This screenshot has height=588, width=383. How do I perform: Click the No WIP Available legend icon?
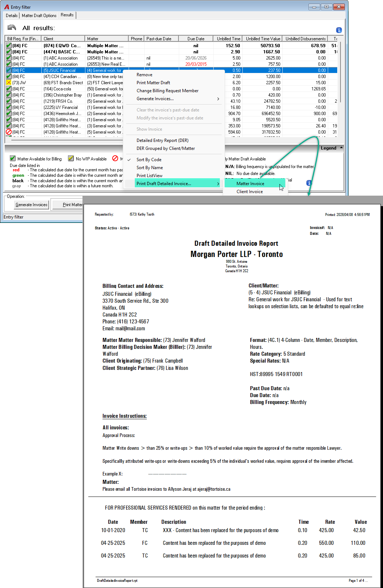(71, 159)
